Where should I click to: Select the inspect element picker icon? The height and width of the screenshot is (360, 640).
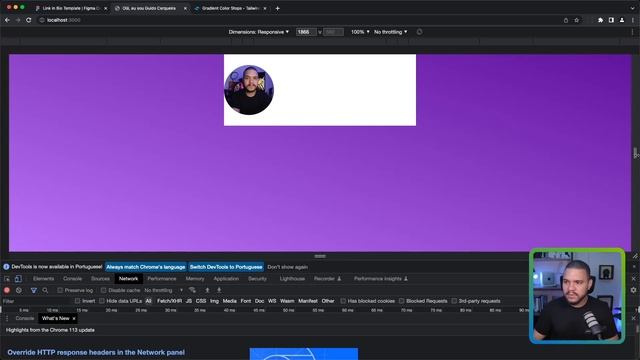pyautogui.click(x=7, y=279)
